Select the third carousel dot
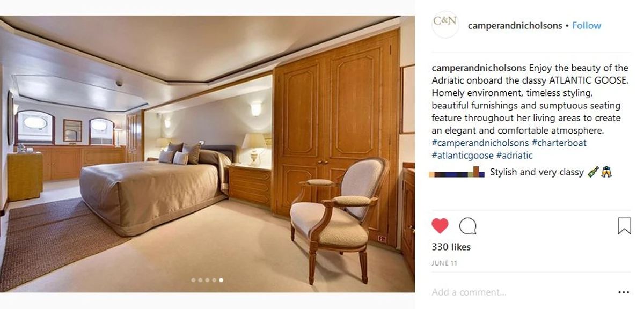 [207, 280]
